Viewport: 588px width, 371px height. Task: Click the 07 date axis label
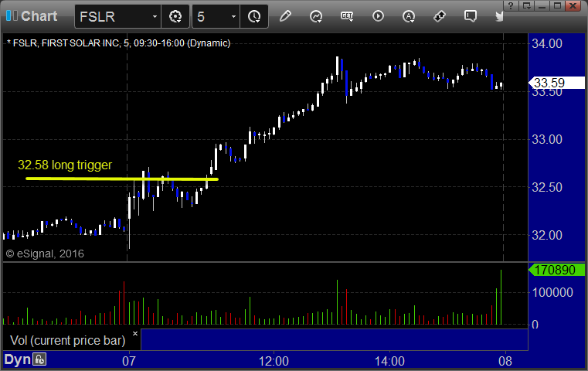click(x=129, y=361)
